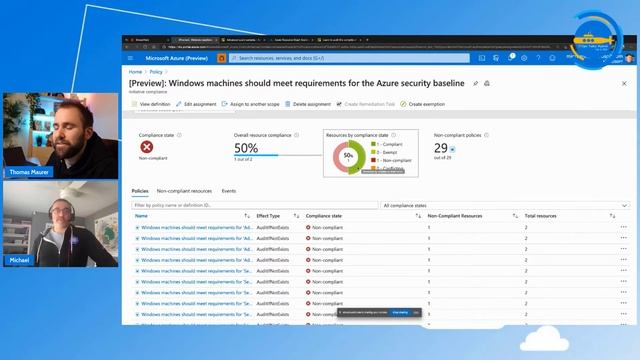Click Create Remediation Task

click(x=366, y=104)
